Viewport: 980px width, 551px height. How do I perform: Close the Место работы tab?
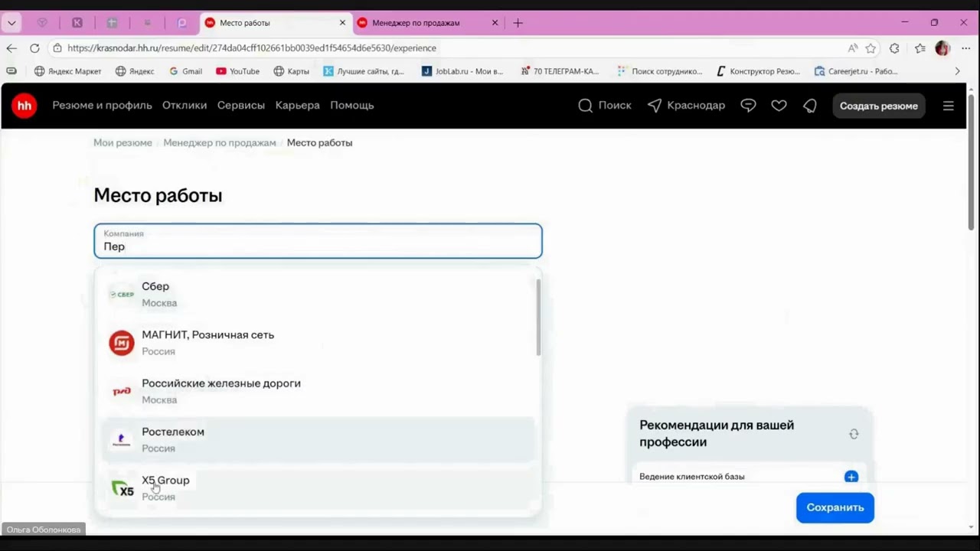tap(342, 23)
